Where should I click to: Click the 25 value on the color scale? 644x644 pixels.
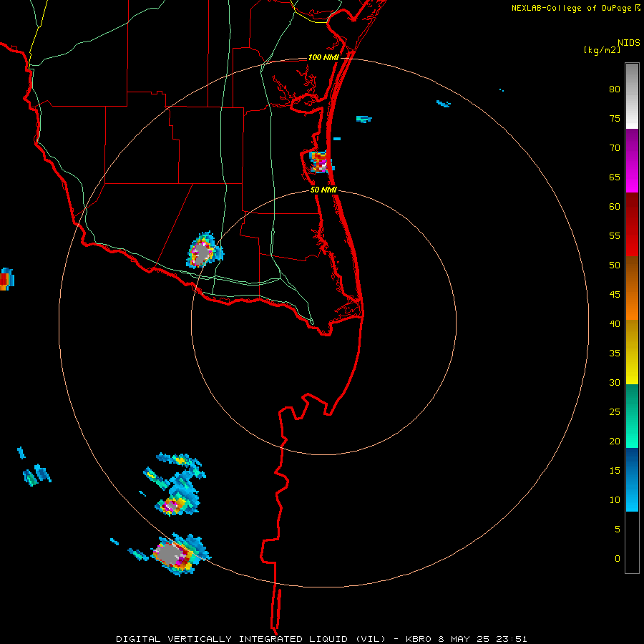point(615,412)
